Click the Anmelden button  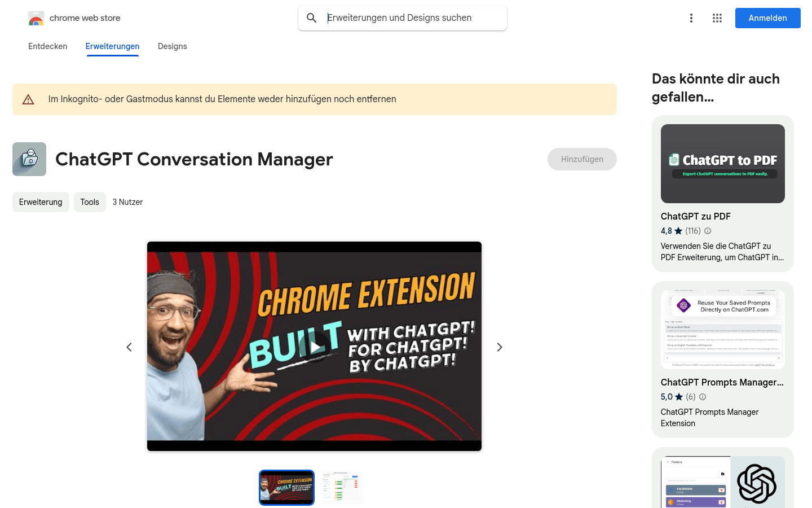click(x=768, y=18)
